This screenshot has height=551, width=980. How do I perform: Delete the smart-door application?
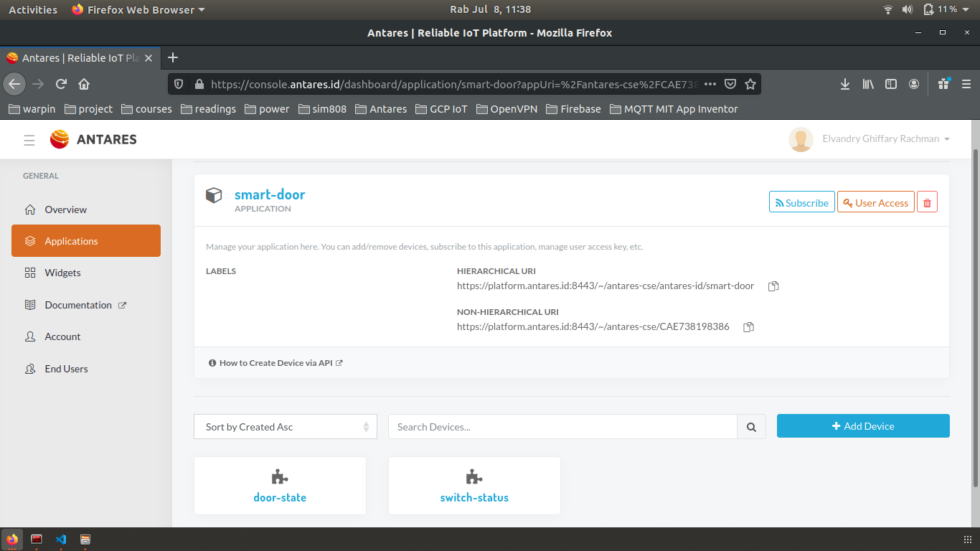pyautogui.click(x=927, y=202)
